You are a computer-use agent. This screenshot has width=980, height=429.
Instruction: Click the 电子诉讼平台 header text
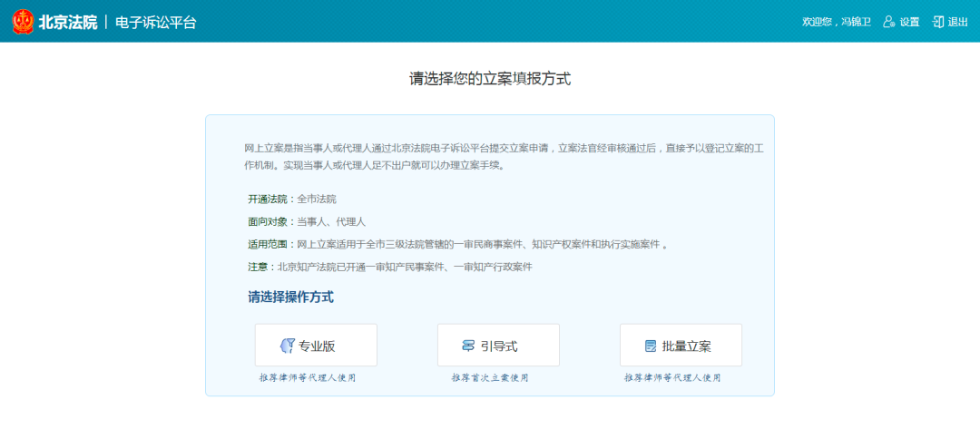click(x=155, y=22)
